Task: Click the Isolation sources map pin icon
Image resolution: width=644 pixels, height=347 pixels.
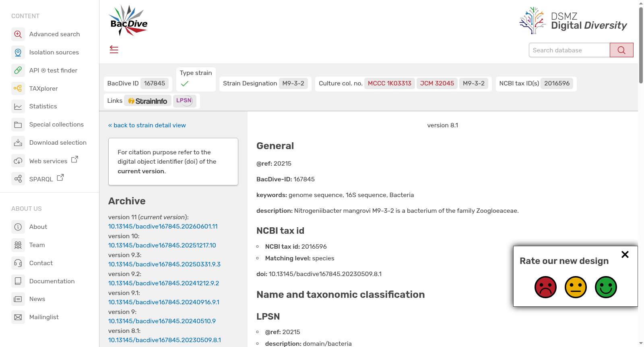Action: 18,52
